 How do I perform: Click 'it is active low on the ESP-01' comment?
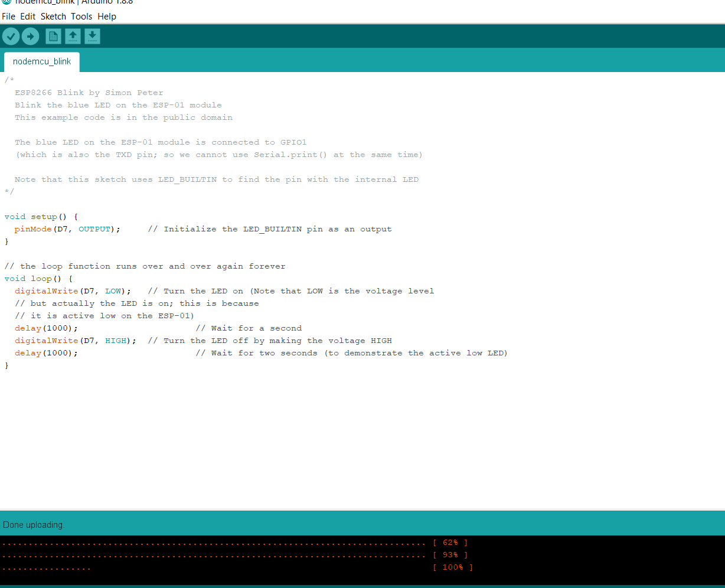pos(104,316)
